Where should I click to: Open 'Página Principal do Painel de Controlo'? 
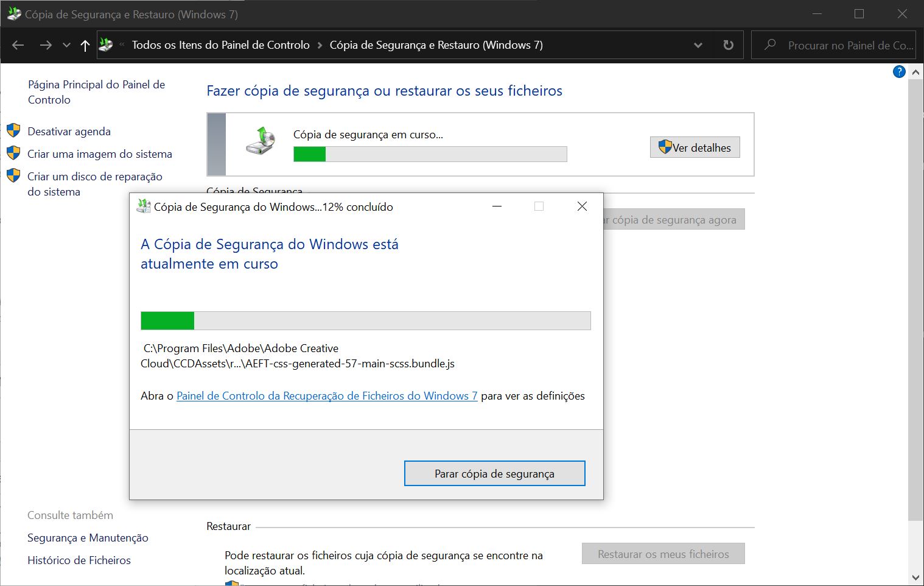pos(96,92)
